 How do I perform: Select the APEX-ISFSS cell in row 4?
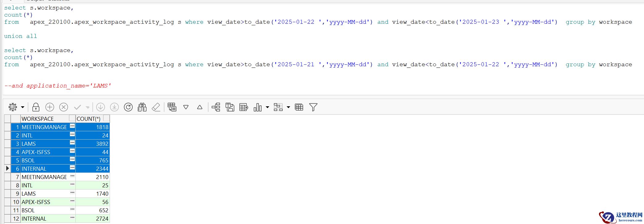pyautogui.click(x=48, y=152)
